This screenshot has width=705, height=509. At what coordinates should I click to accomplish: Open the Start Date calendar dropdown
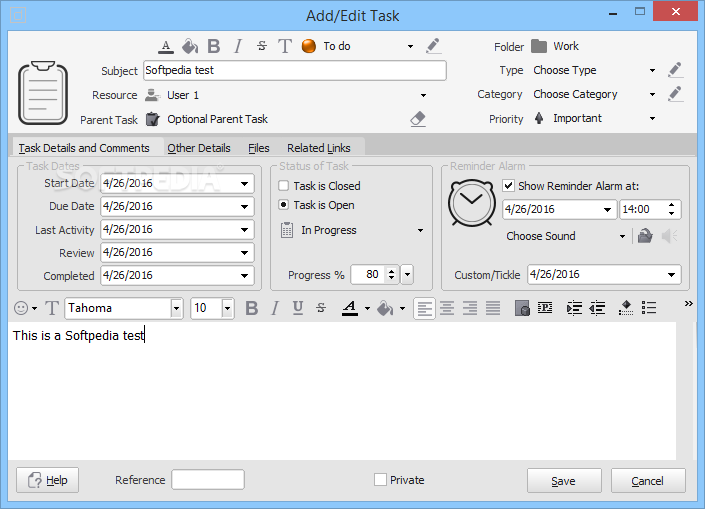click(x=244, y=183)
